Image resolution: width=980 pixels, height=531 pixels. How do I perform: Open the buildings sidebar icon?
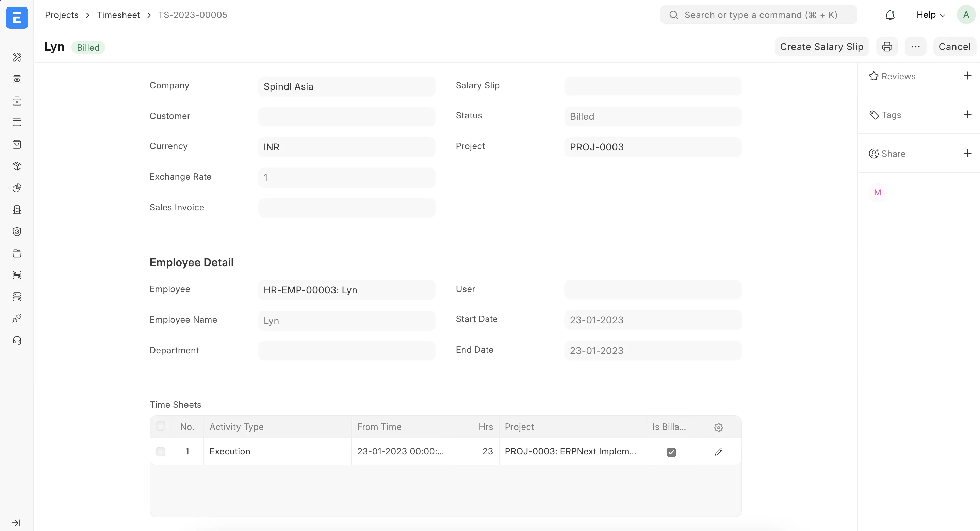(17, 210)
